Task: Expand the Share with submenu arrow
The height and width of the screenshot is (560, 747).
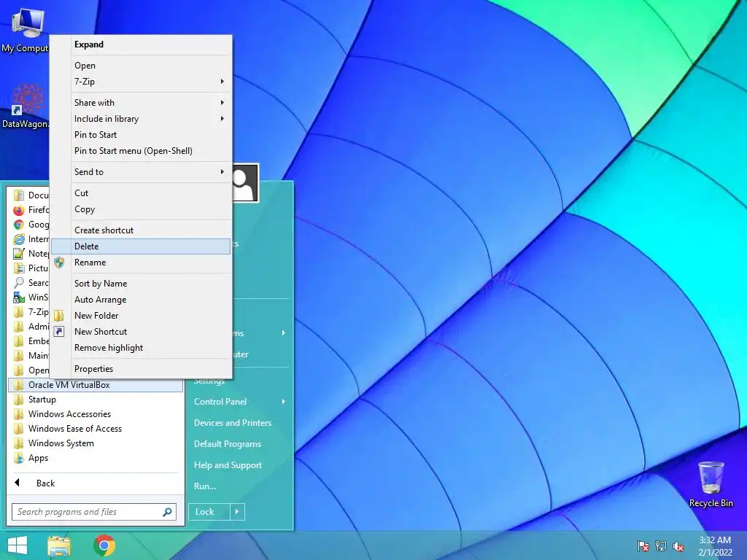Action: tap(222, 102)
